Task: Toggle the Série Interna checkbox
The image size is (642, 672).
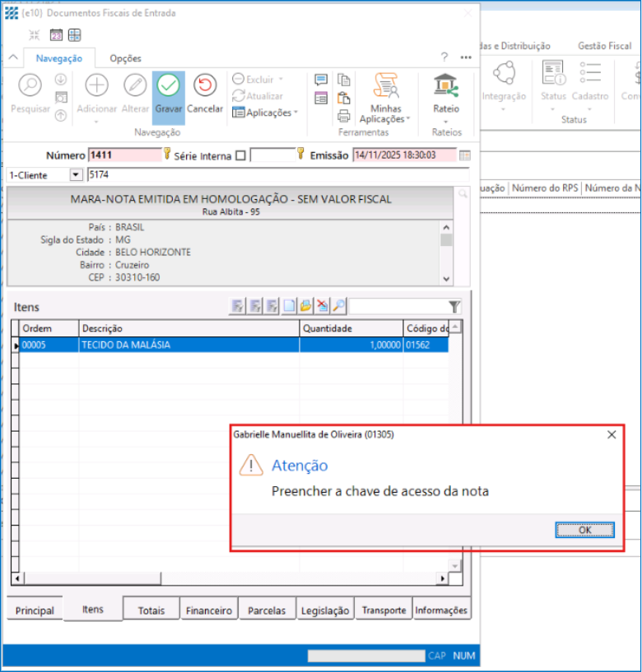Action: pyautogui.click(x=240, y=155)
